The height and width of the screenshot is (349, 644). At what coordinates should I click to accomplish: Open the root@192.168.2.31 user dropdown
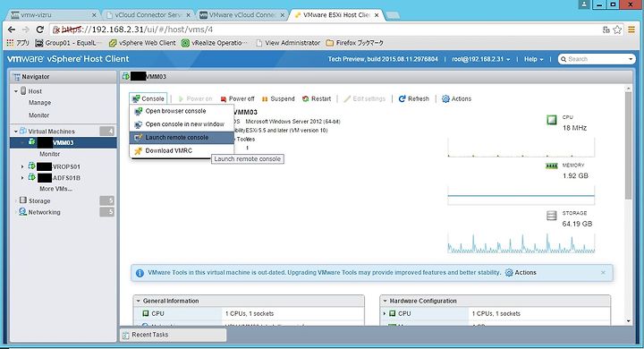[x=481, y=59]
